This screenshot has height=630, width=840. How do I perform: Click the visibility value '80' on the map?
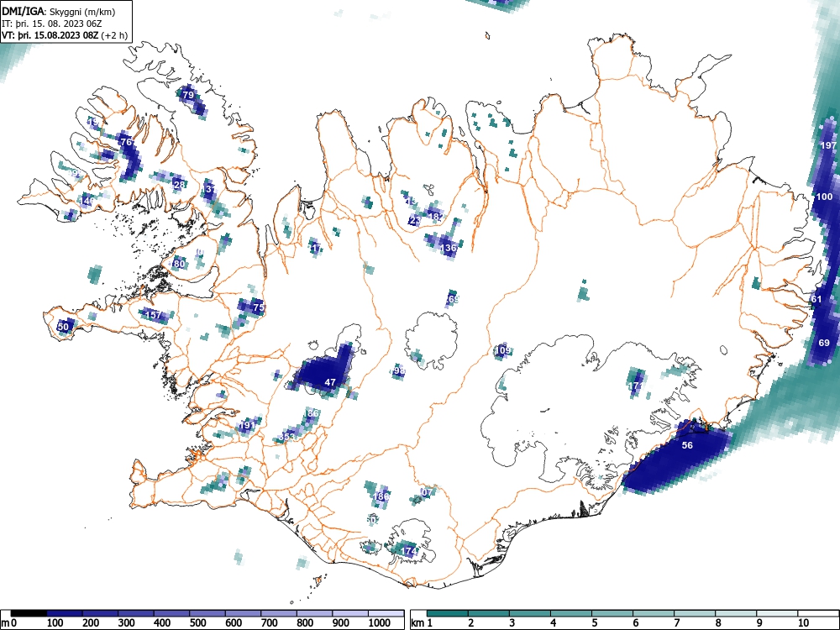coord(179,264)
